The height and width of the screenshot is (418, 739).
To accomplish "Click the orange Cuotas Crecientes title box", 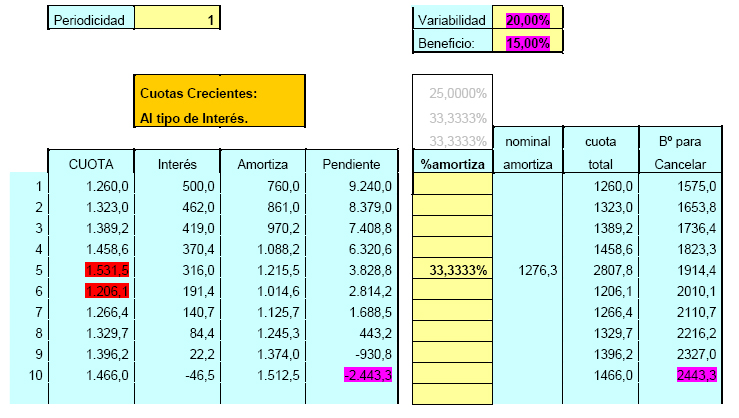I will tap(219, 101).
